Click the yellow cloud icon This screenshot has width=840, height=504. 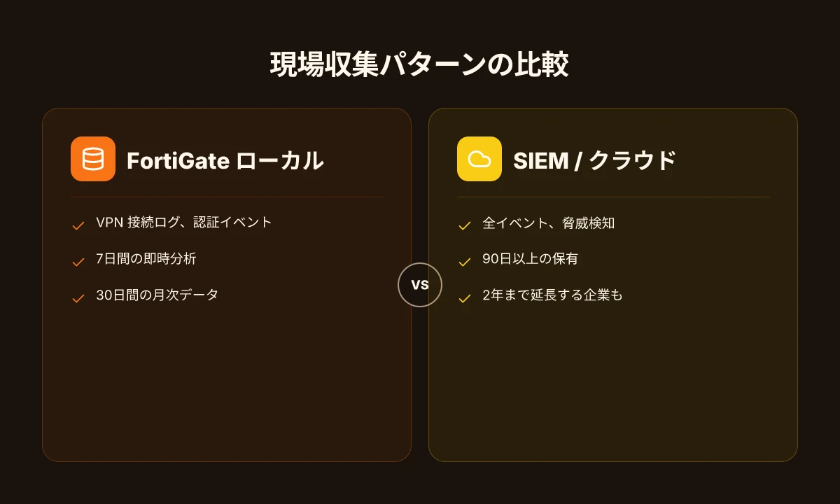(x=479, y=159)
